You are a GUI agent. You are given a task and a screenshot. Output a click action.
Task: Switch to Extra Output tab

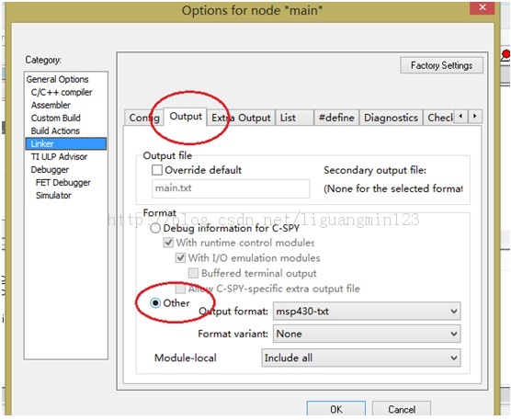241,118
